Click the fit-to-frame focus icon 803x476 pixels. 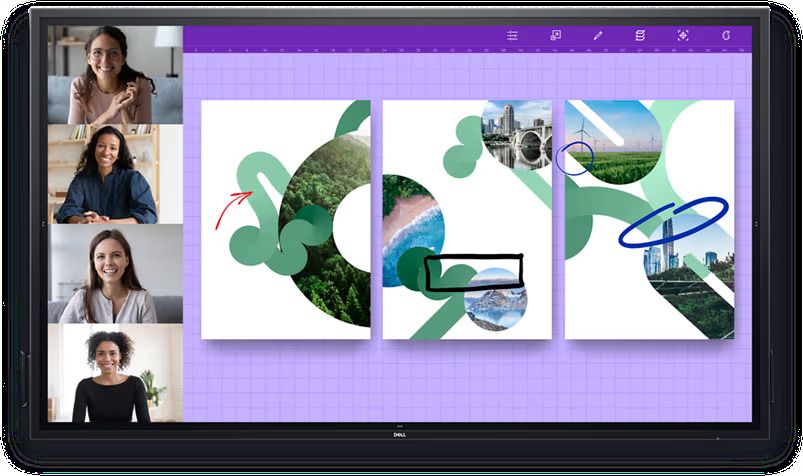coord(683,35)
